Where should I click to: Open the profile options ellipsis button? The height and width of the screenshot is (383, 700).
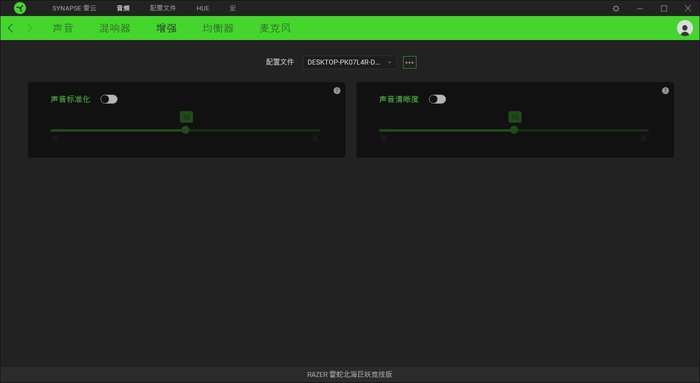[x=409, y=62]
